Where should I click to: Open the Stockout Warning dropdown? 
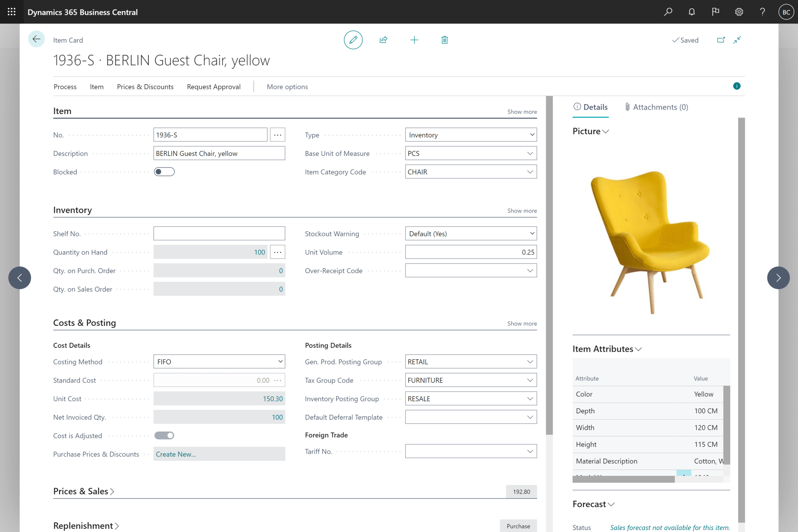point(531,233)
